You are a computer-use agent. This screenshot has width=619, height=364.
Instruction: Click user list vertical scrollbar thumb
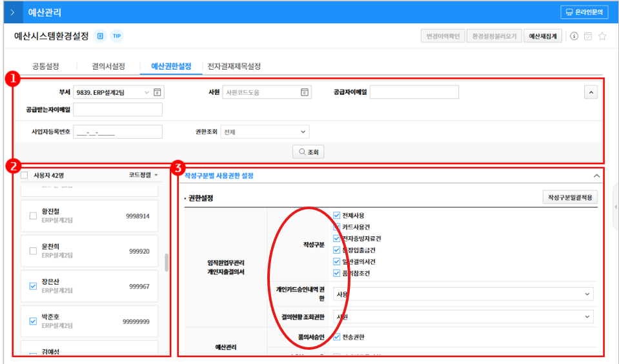coord(167,262)
